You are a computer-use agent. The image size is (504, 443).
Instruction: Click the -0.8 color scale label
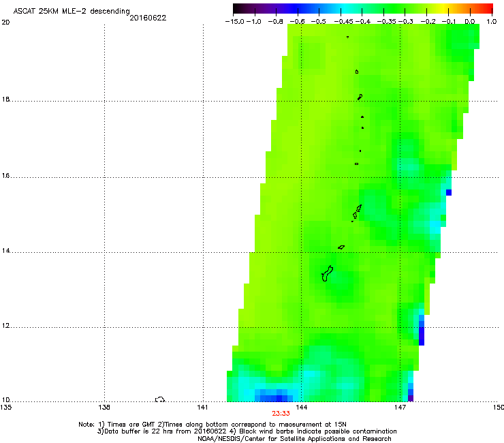[x=275, y=22]
